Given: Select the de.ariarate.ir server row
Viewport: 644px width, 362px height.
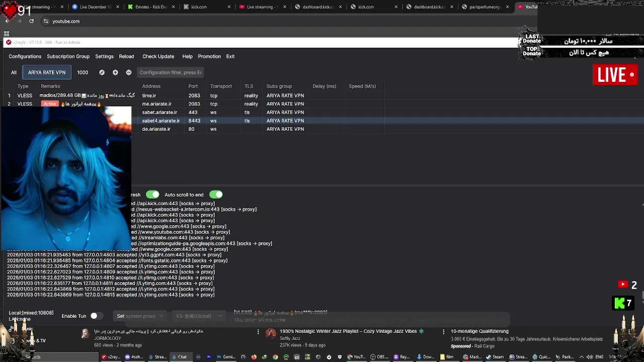Looking at the screenshot, I should (258, 129).
